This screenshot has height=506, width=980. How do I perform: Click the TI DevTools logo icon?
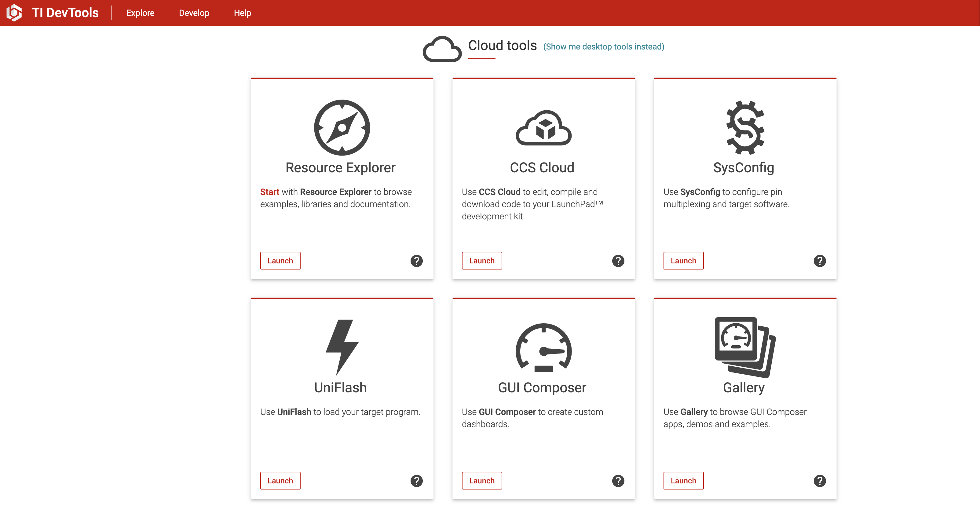(x=14, y=13)
